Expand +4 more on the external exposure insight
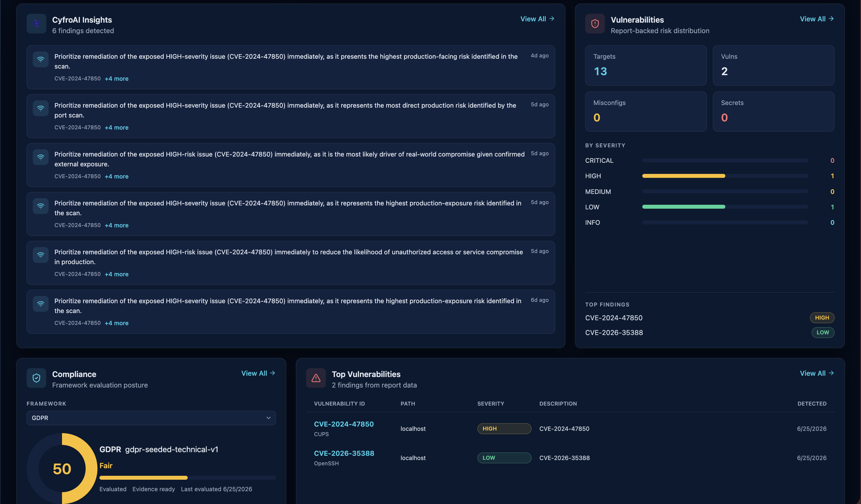The image size is (861, 504). pyautogui.click(x=116, y=176)
